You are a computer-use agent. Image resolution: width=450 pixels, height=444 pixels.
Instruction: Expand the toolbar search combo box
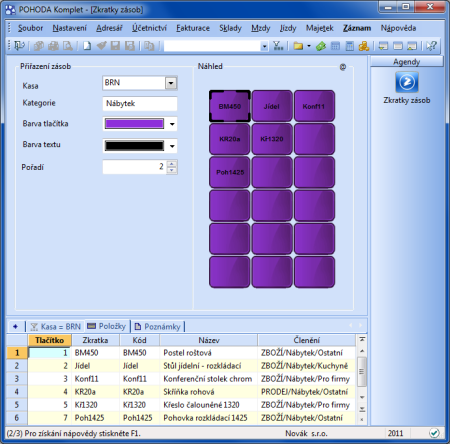(x=264, y=46)
